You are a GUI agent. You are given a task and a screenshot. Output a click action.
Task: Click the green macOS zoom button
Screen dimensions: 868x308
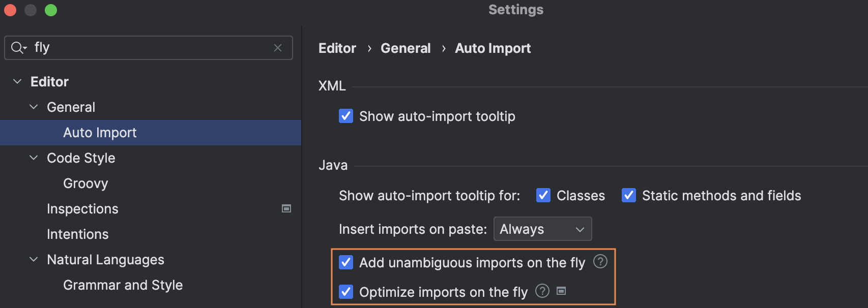(x=51, y=10)
